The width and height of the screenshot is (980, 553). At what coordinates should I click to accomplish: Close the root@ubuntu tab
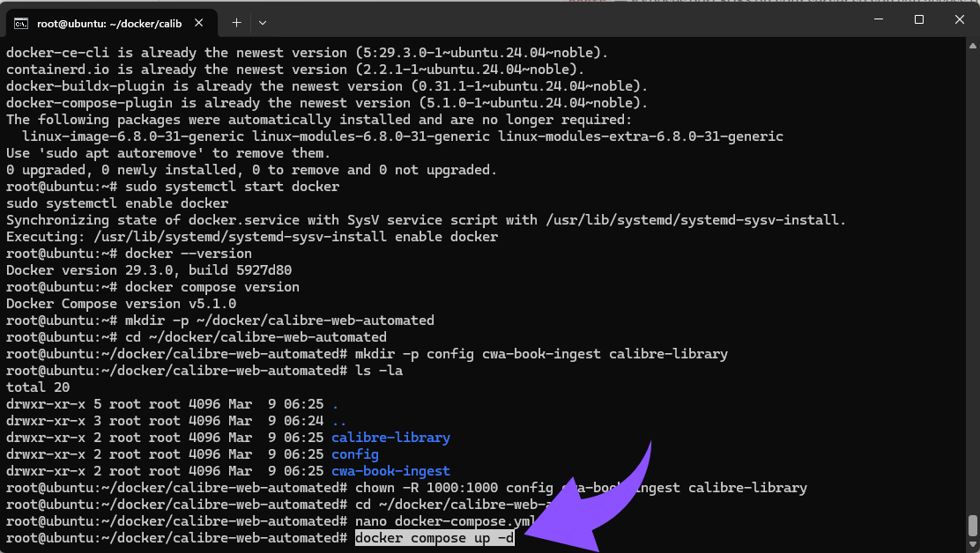pos(197,24)
